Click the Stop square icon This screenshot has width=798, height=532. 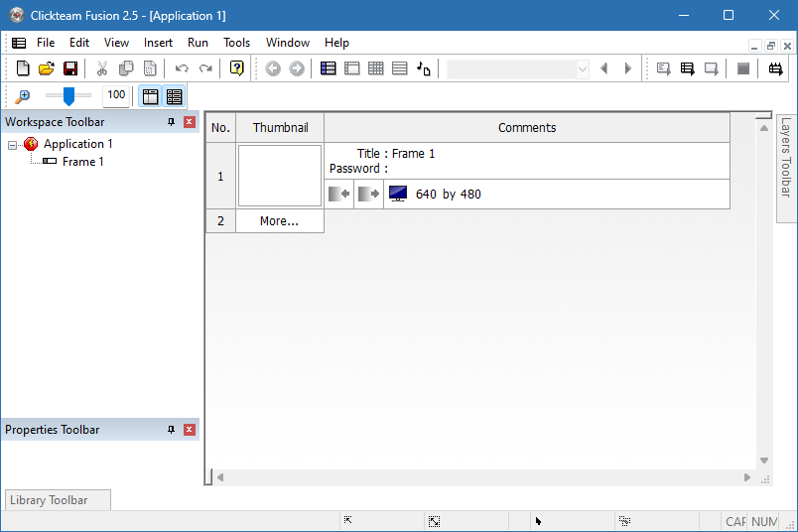pyautogui.click(x=743, y=68)
